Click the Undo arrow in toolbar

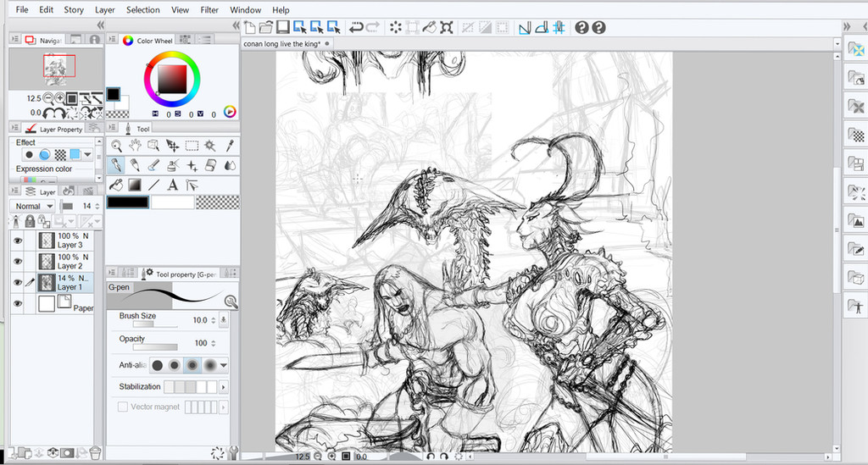pyautogui.click(x=356, y=27)
